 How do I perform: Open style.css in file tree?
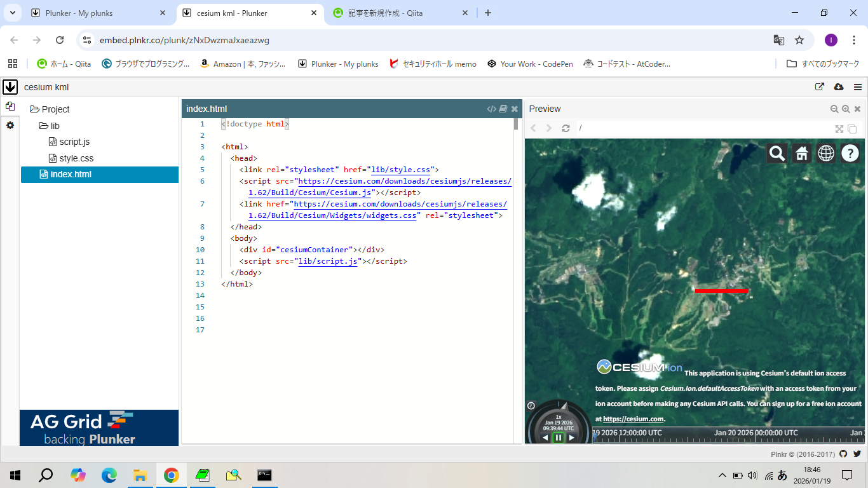click(x=71, y=158)
